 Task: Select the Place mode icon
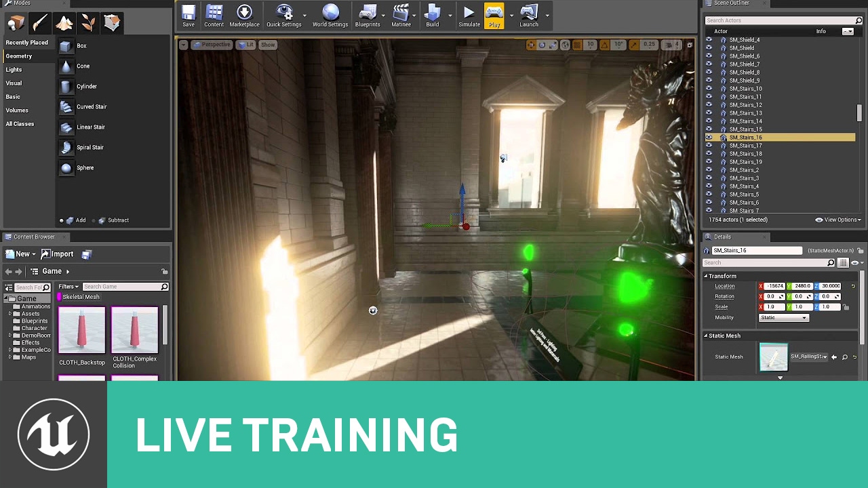[x=16, y=23]
